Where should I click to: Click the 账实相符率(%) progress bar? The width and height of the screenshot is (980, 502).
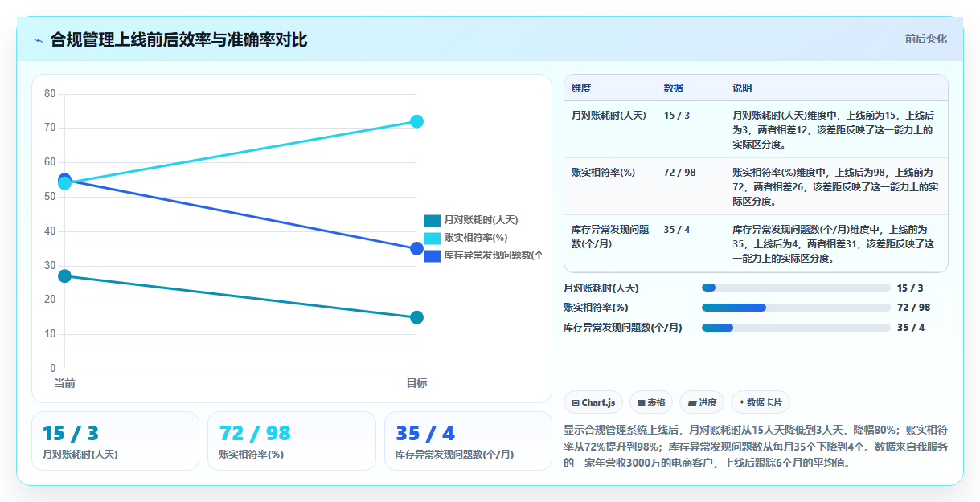[x=796, y=308]
